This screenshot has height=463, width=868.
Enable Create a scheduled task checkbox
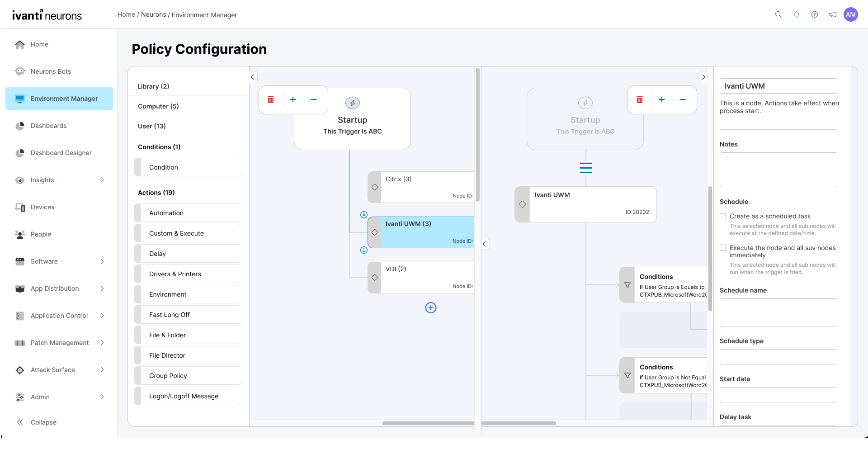coord(723,216)
